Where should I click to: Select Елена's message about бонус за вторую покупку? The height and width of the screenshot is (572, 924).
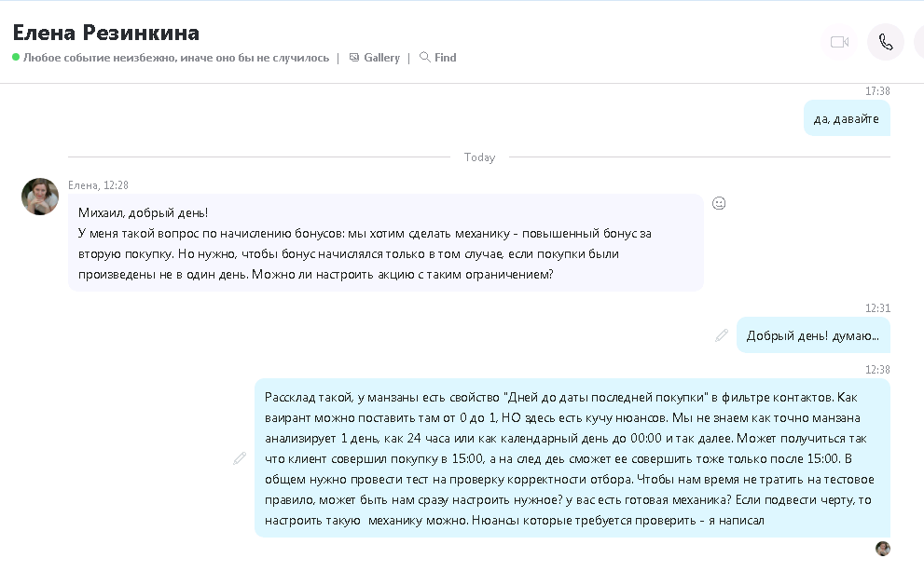[385, 243]
